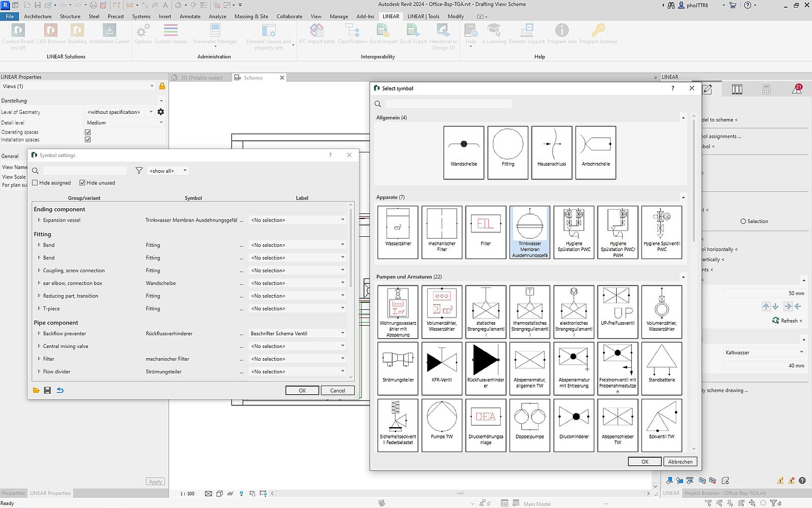Open the show all filter dropdown
The height and width of the screenshot is (508, 812).
coord(168,171)
